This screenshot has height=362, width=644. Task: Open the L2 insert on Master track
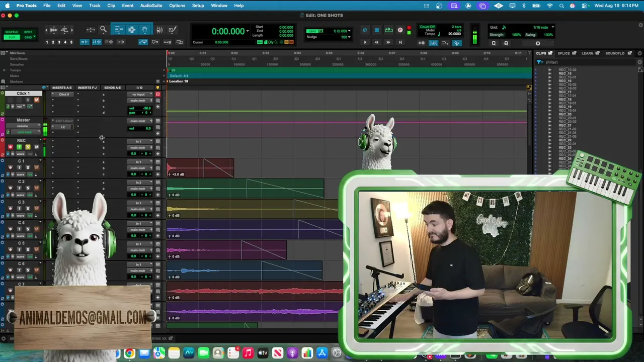pyautogui.click(x=63, y=127)
